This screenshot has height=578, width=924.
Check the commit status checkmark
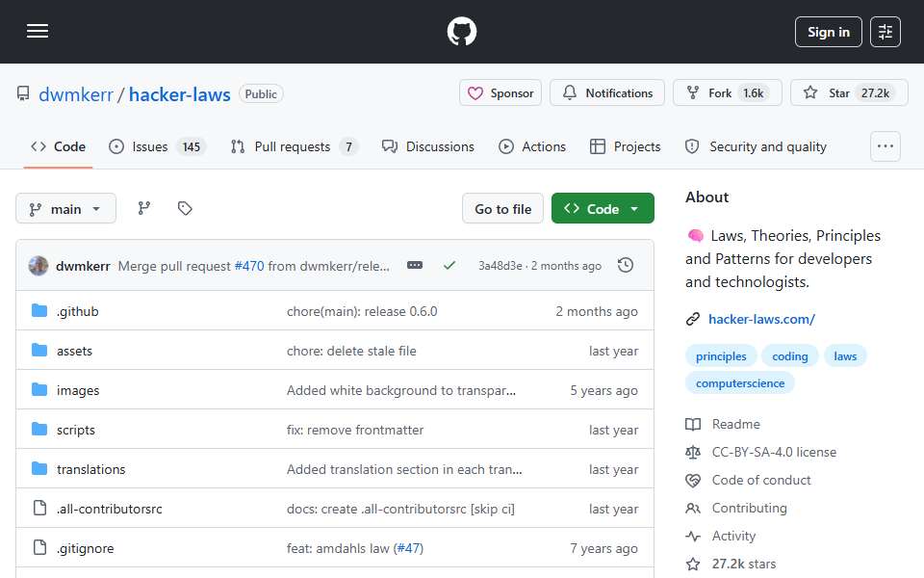pos(449,266)
